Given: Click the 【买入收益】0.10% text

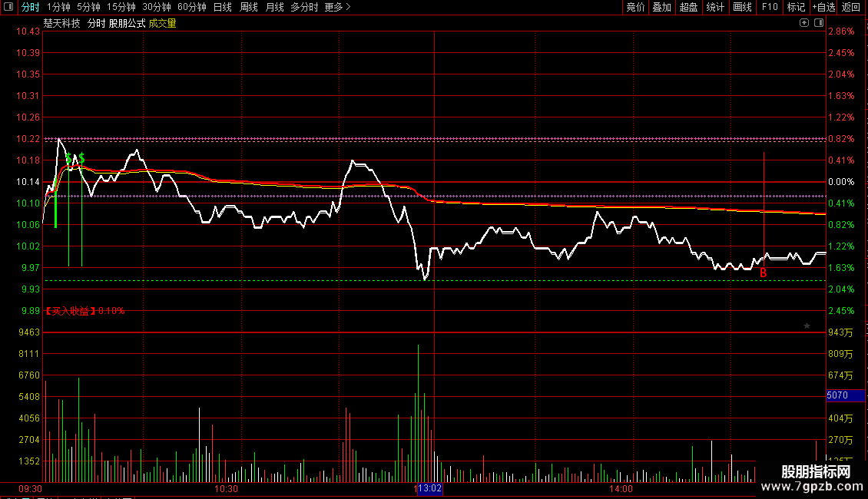Looking at the screenshot, I should pyautogui.click(x=85, y=311).
